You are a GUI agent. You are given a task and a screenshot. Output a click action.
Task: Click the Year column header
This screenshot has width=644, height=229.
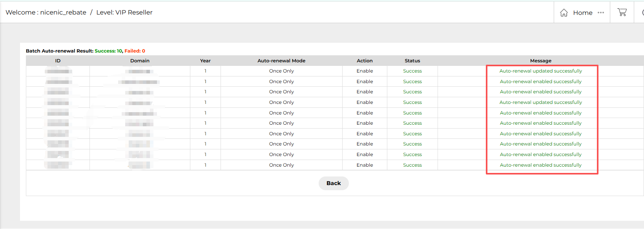(x=205, y=61)
